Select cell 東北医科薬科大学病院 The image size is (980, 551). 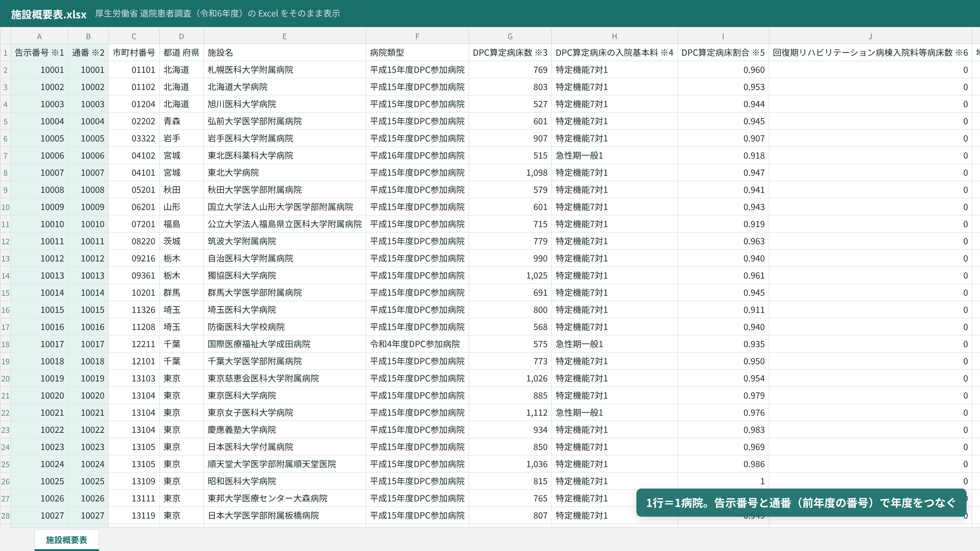(x=285, y=156)
